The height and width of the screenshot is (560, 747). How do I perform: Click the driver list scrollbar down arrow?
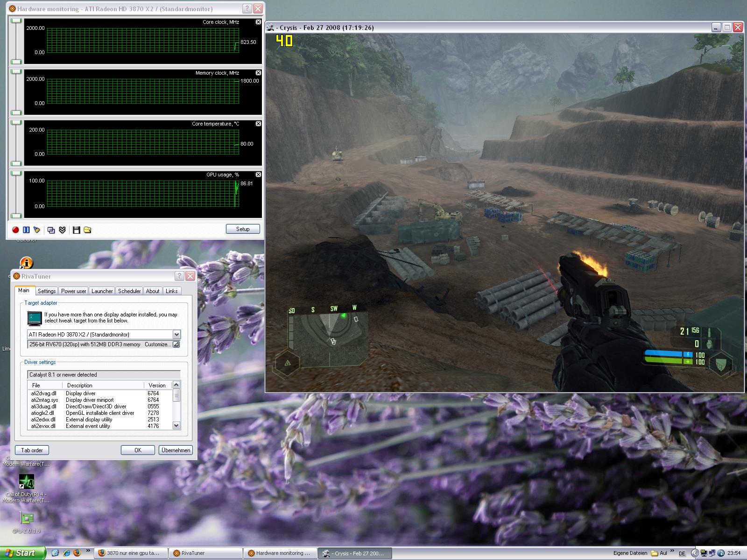[176, 426]
